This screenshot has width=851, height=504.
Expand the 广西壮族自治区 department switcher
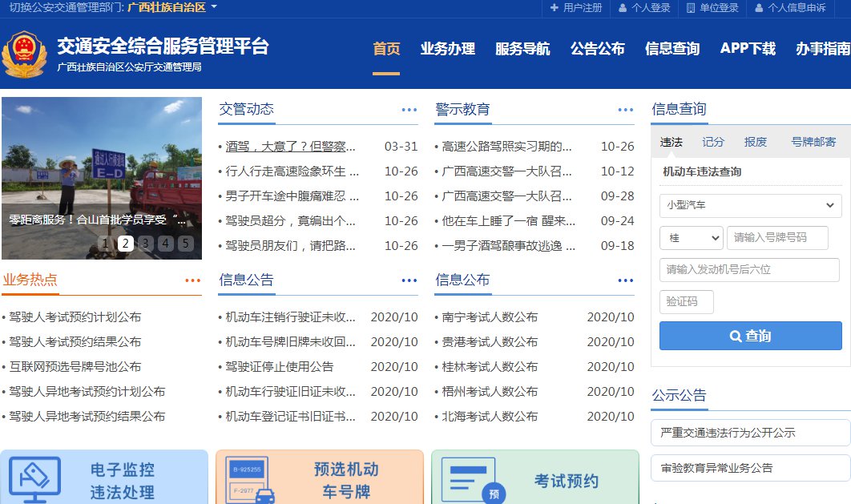172,8
